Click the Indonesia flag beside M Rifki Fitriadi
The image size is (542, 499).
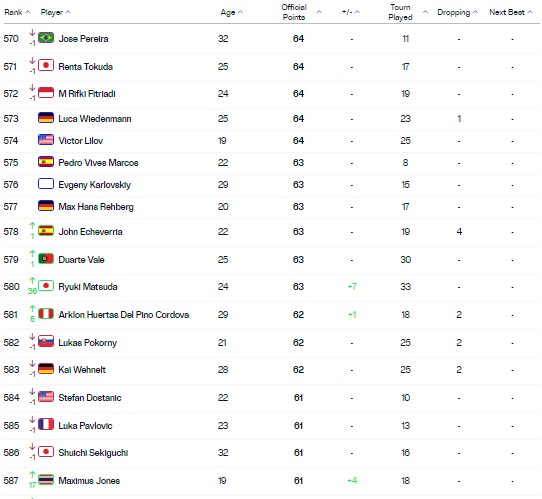[x=46, y=92]
